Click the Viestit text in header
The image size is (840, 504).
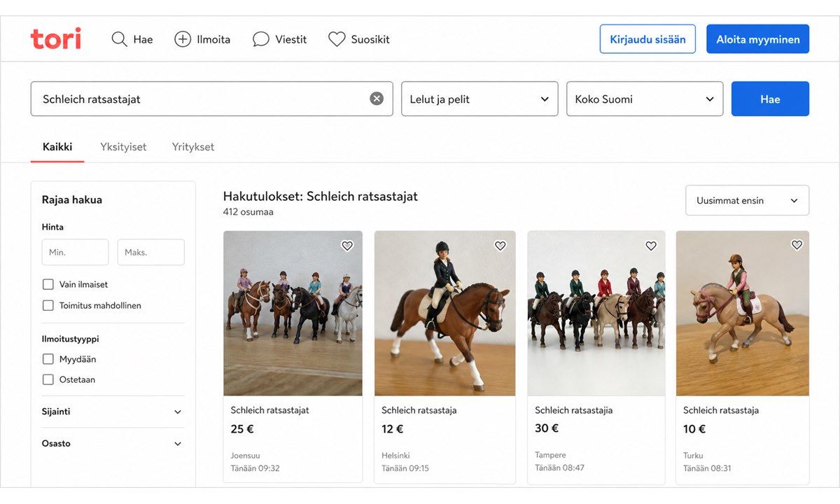[291, 39]
